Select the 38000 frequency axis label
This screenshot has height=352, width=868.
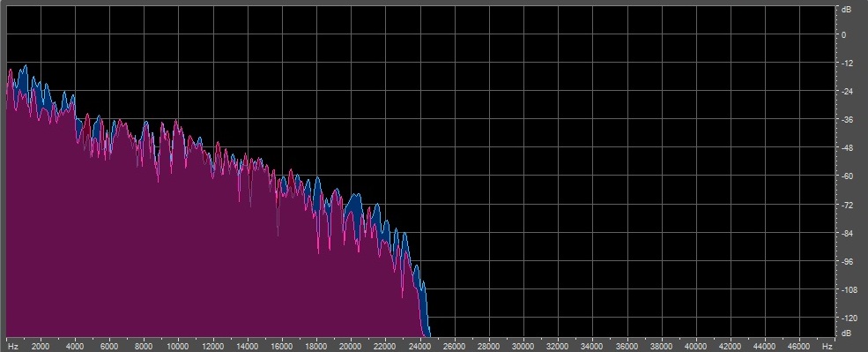[662, 347]
